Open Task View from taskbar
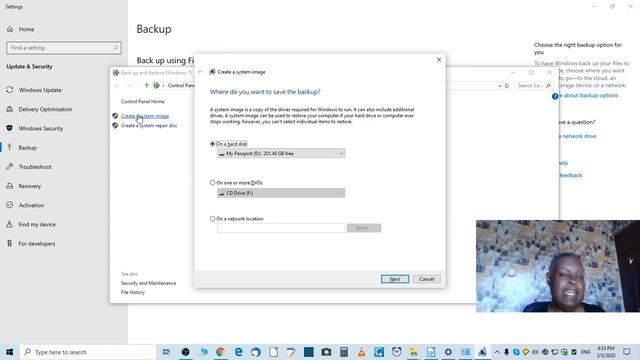 [166, 352]
